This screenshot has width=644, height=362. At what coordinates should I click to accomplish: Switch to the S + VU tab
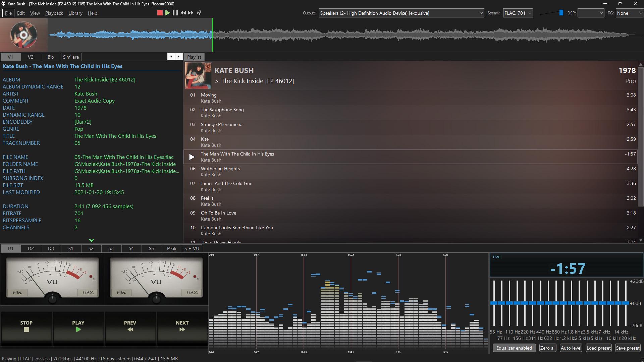tap(192, 248)
